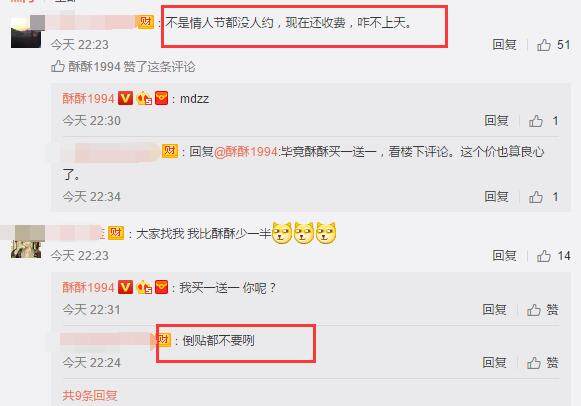Like the mdzz reply from 酥酥1994
This screenshot has width=581, height=406.
pos(535,120)
